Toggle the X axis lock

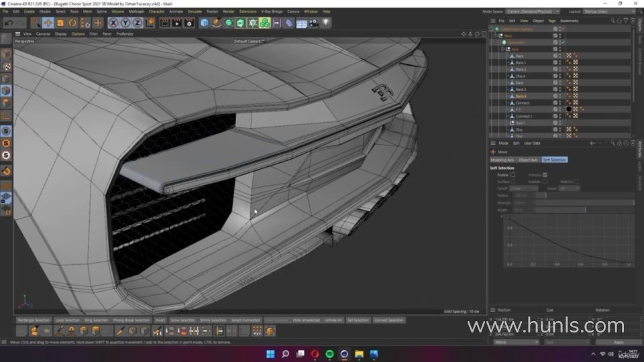tap(113, 23)
